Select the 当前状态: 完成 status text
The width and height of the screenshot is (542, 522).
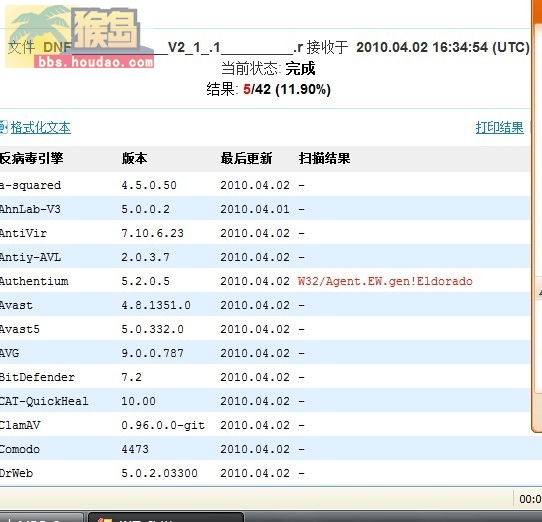click(268, 68)
